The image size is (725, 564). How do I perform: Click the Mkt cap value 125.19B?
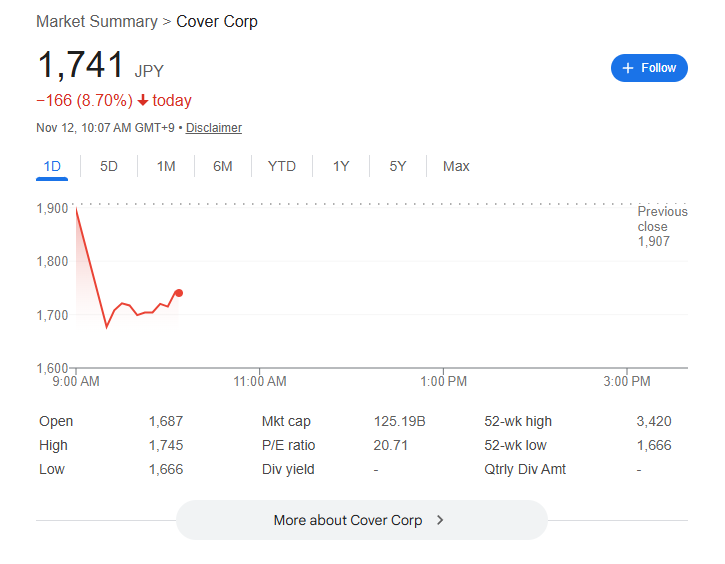[399, 421]
